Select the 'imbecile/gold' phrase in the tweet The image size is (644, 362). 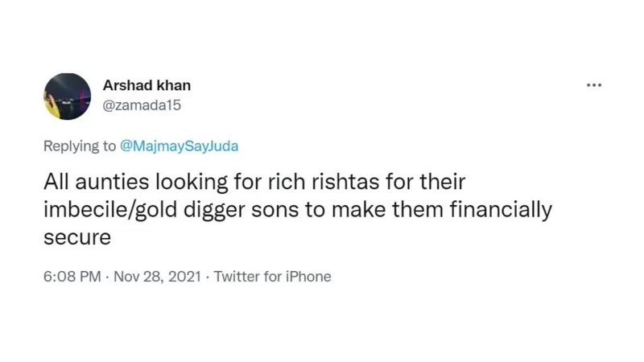click(110, 210)
